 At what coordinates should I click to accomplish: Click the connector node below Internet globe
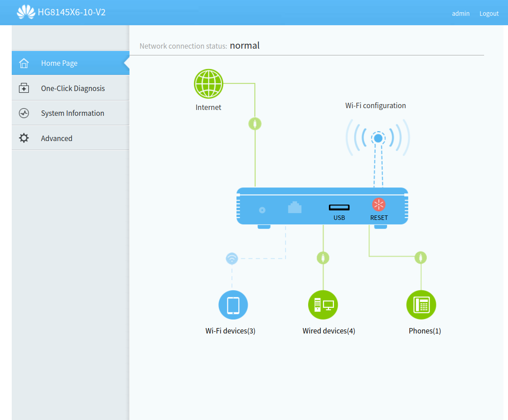pos(255,123)
